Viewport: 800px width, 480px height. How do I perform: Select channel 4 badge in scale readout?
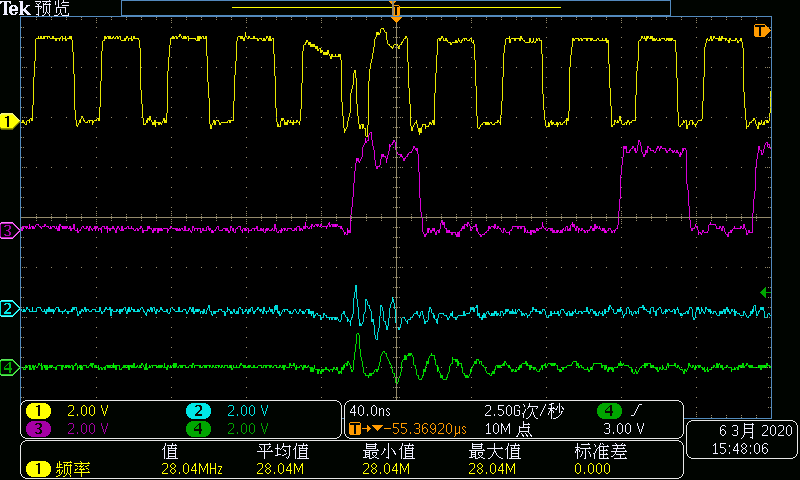point(198,428)
